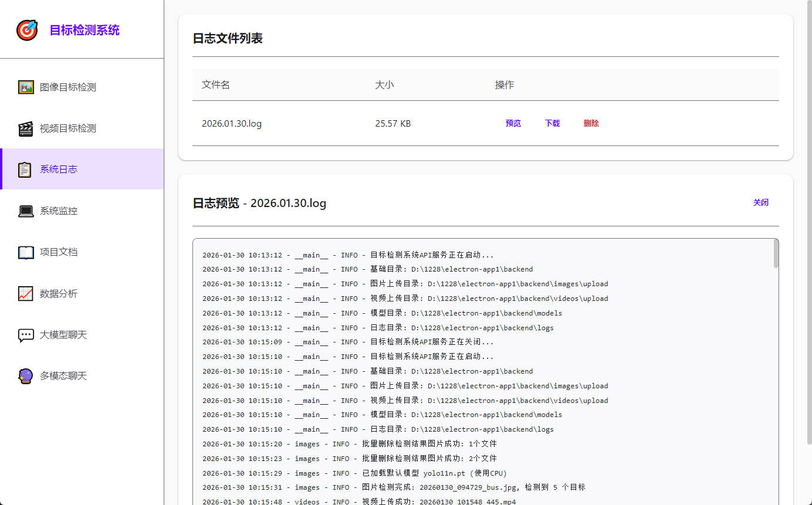Click the 日志文件列表 heading
Viewport: 812px width, 505px height.
tap(228, 39)
